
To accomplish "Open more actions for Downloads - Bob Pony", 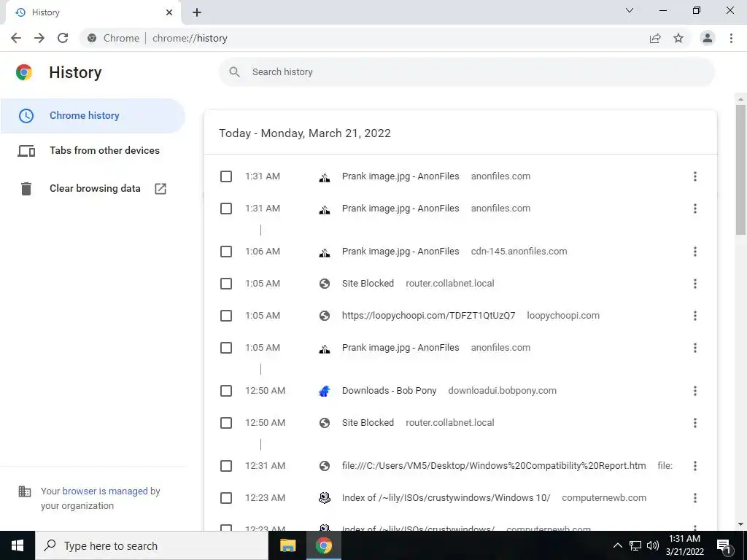I will (695, 391).
